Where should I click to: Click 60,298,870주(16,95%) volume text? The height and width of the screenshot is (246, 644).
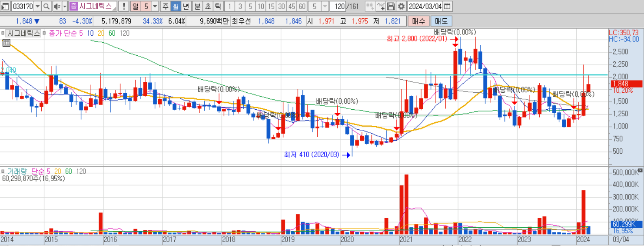point(33,178)
